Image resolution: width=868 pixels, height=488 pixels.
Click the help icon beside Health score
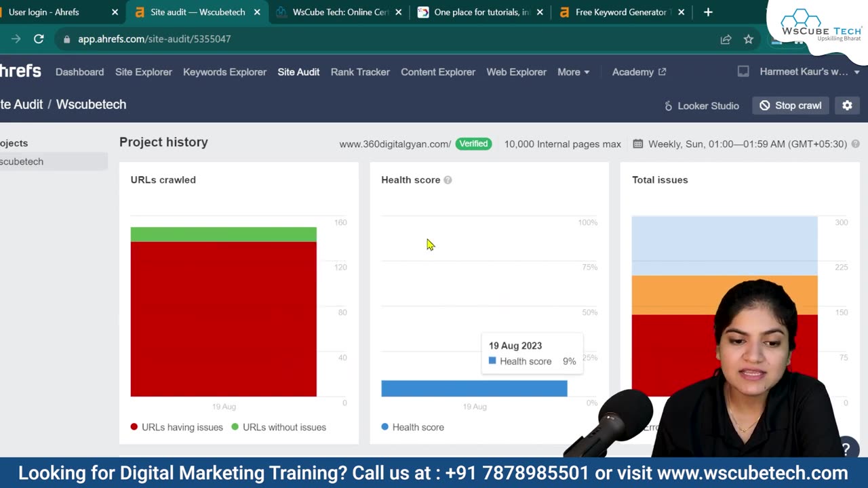coord(448,180)
